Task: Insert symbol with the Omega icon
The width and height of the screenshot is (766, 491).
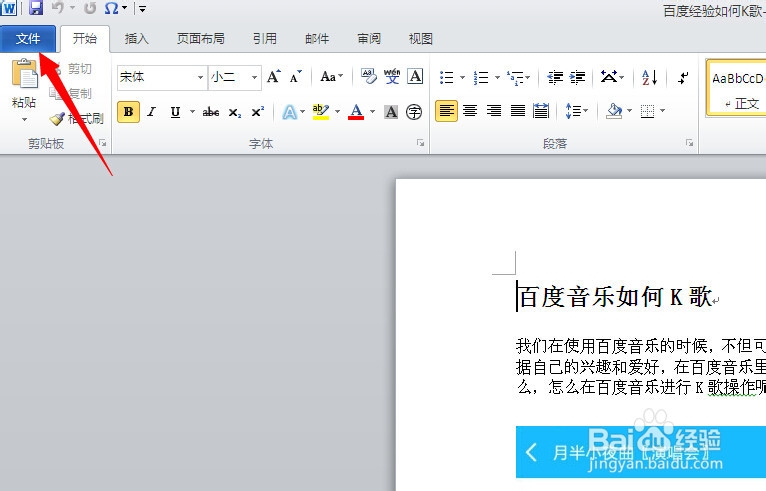Action: tap(112, 8)
